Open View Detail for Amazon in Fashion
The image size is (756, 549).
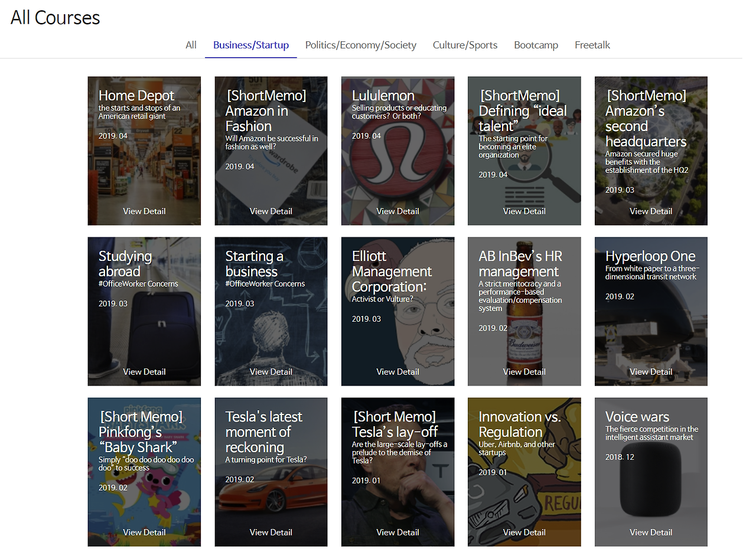(271, 211)
